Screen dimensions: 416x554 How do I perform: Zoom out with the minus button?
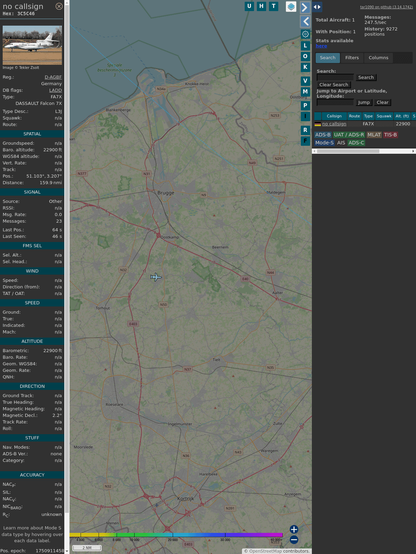pos(294,540)
